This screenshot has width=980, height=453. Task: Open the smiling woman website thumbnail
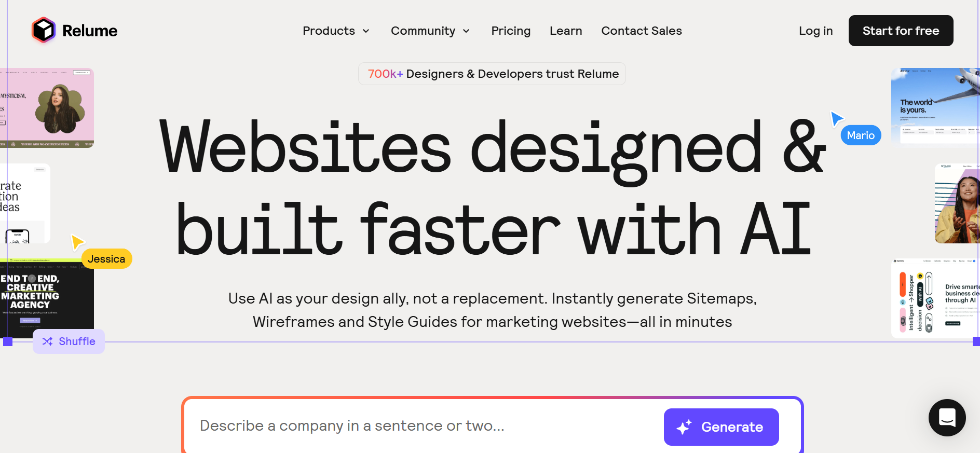pyautogui.click(x=957, y=203)
